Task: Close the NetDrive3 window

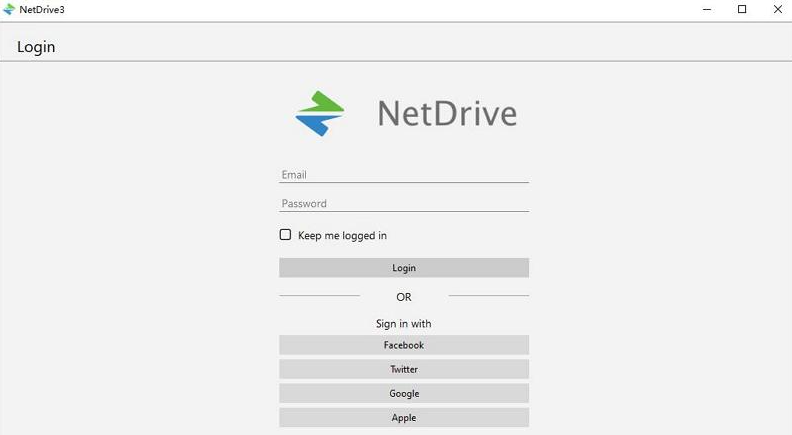Action: click(778, 9)
